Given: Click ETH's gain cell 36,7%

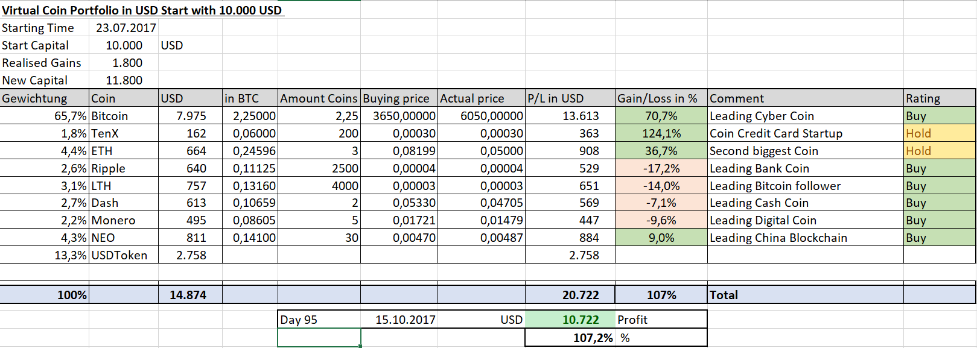Looking at the screenshot, I should pyautogui.click(x=661, y=151).
